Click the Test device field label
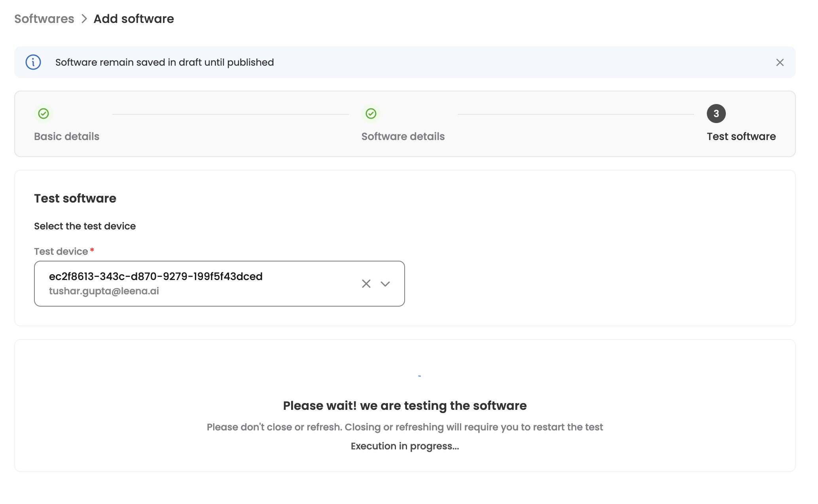The image size is (818, 504). coord(61,252)
